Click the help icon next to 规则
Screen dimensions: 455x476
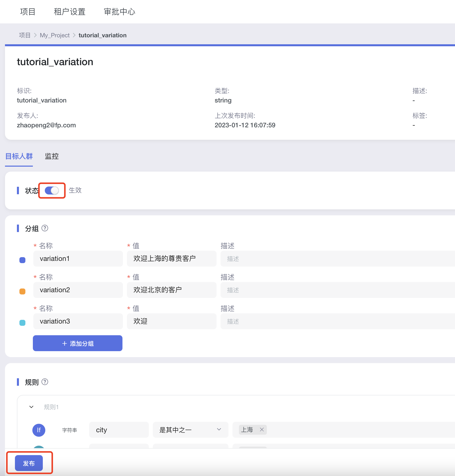coord(45,382)
